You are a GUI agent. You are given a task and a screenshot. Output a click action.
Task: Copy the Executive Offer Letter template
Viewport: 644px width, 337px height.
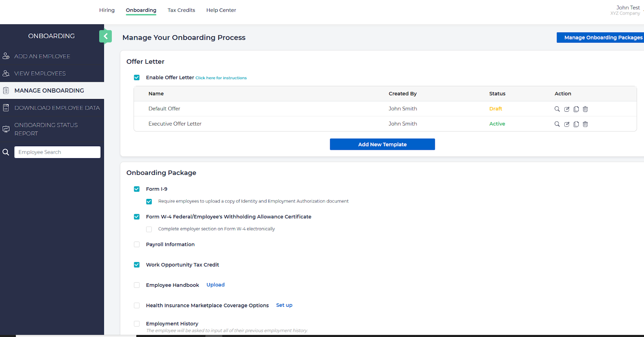click(x=576, y=124)
